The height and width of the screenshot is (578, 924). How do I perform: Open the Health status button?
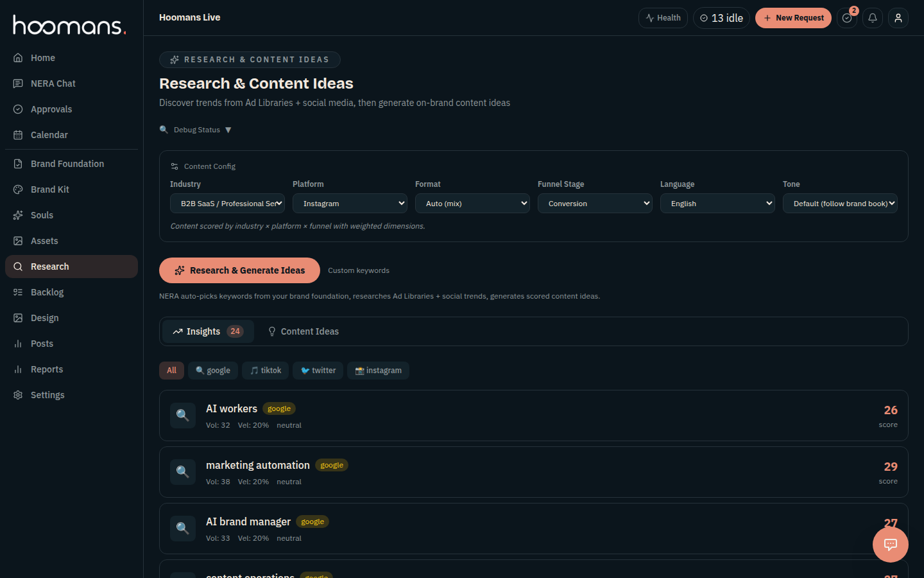coord(663,18)
